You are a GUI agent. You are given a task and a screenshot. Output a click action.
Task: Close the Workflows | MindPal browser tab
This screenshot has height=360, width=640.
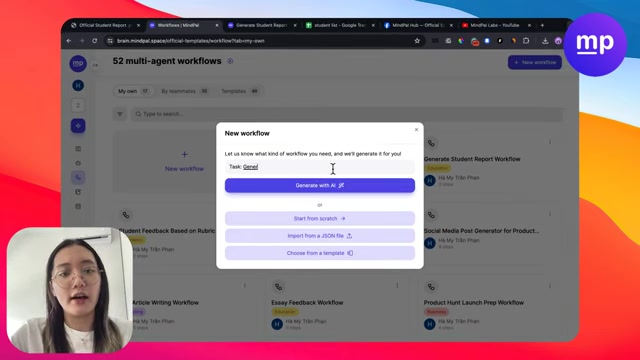[x=217, y=25]
